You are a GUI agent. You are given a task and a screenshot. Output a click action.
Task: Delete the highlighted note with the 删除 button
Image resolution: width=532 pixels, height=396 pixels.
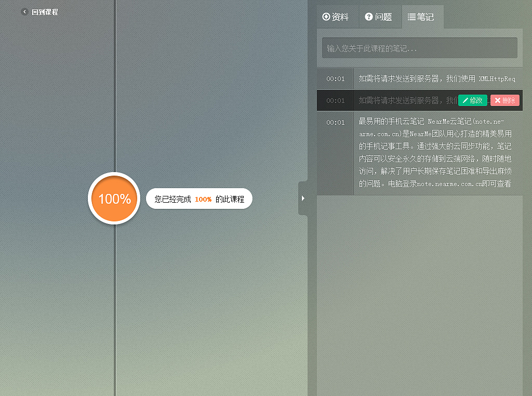coord(505,100)
